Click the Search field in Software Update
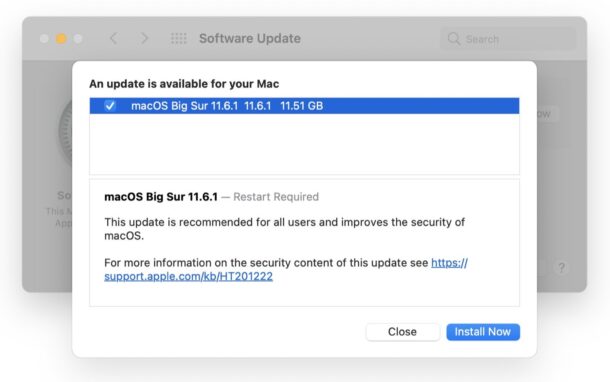The width and height of the screenshot is (610, 382). [508, 39]
